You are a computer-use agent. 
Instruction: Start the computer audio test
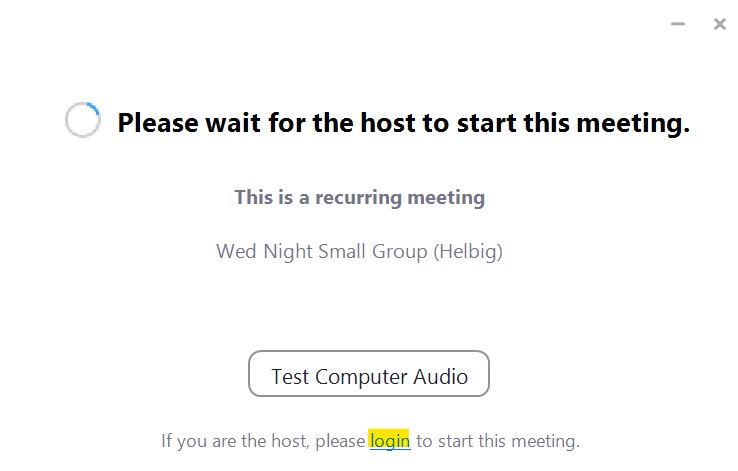pyautogui.click(x=369, y=374)
